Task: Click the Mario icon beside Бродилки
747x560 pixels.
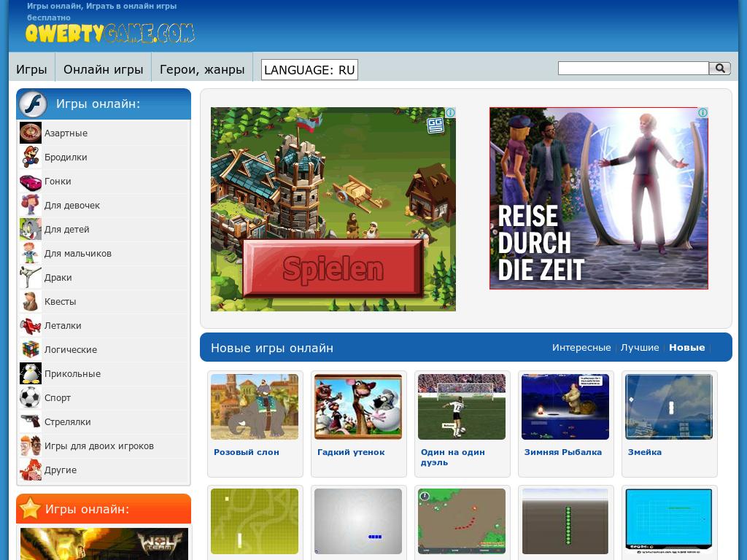Action: [31, 157]
